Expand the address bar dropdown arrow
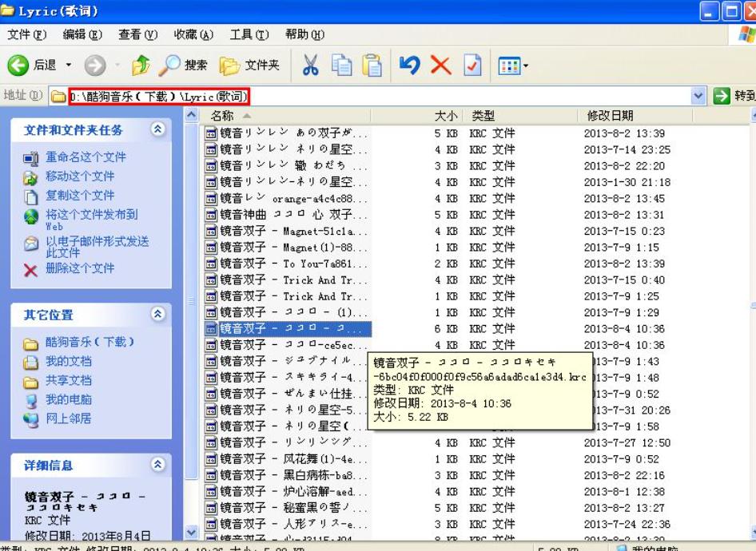The image size is (756, 551). tap(698, 97)
